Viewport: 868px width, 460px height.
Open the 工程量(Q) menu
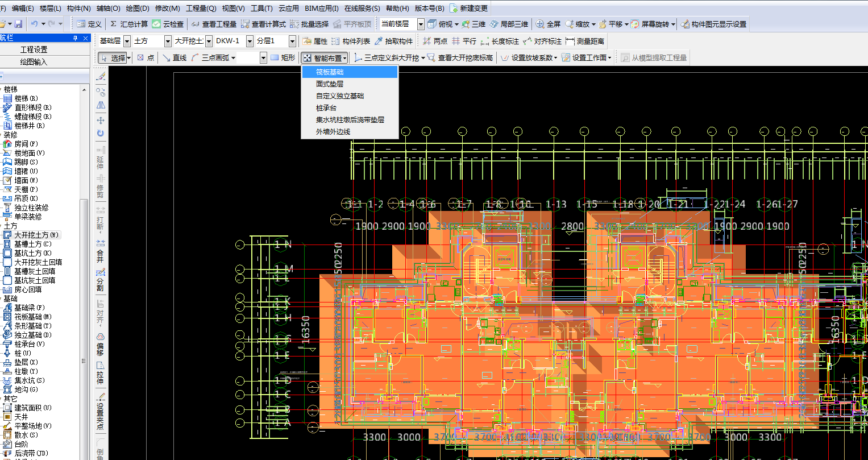pyautogui.click(x=201, y=8)
